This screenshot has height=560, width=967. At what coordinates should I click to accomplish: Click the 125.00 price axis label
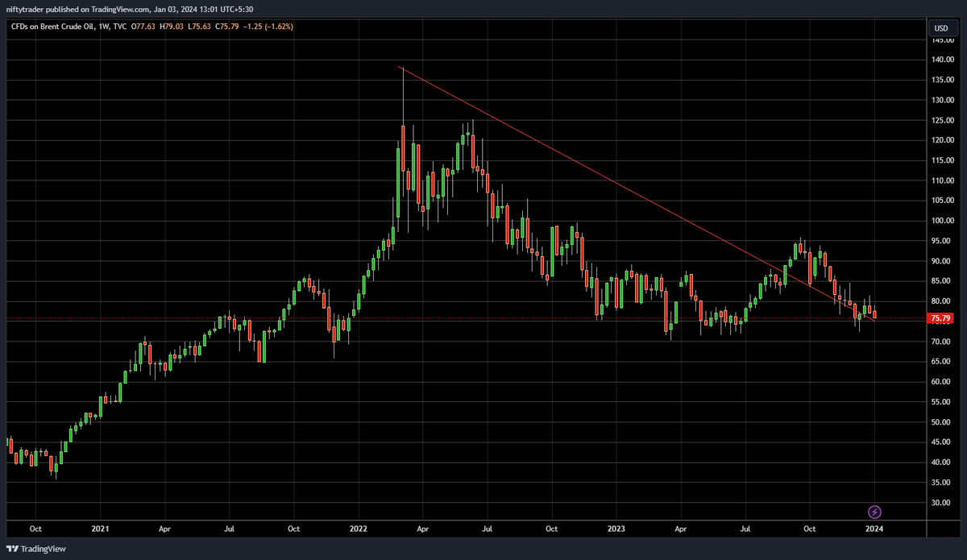941,120
